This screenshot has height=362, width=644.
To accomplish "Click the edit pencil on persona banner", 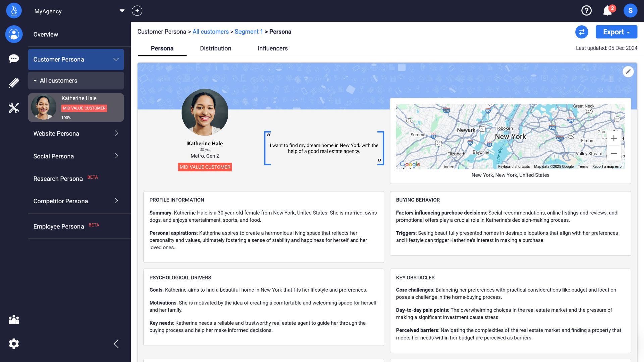I will 628,72.
